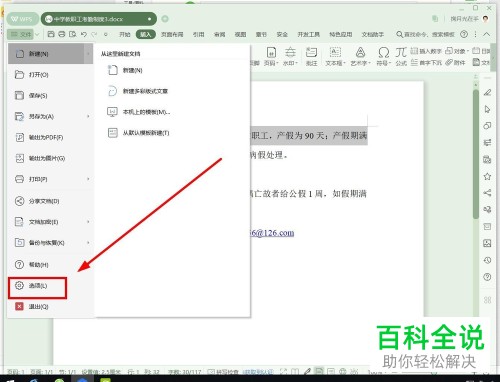
Task: Switch to the 页面布局 ribbon tab
Action: point(172,34)
